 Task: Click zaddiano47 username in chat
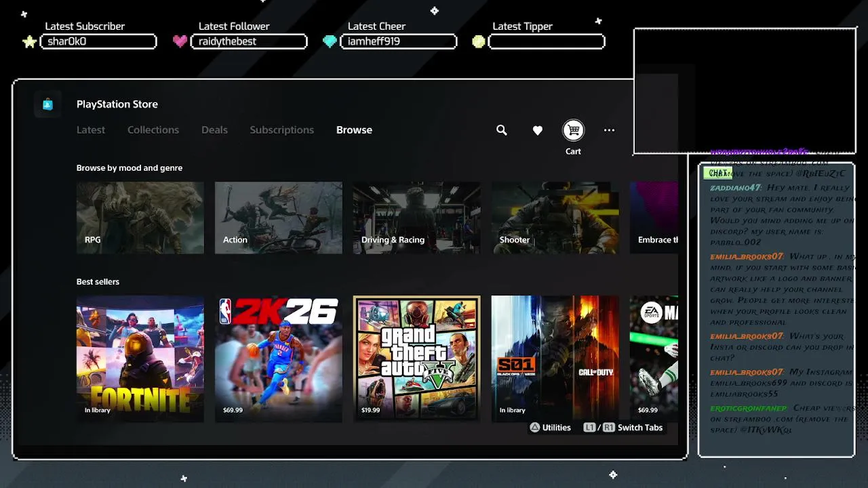click(x=736, y=188)
